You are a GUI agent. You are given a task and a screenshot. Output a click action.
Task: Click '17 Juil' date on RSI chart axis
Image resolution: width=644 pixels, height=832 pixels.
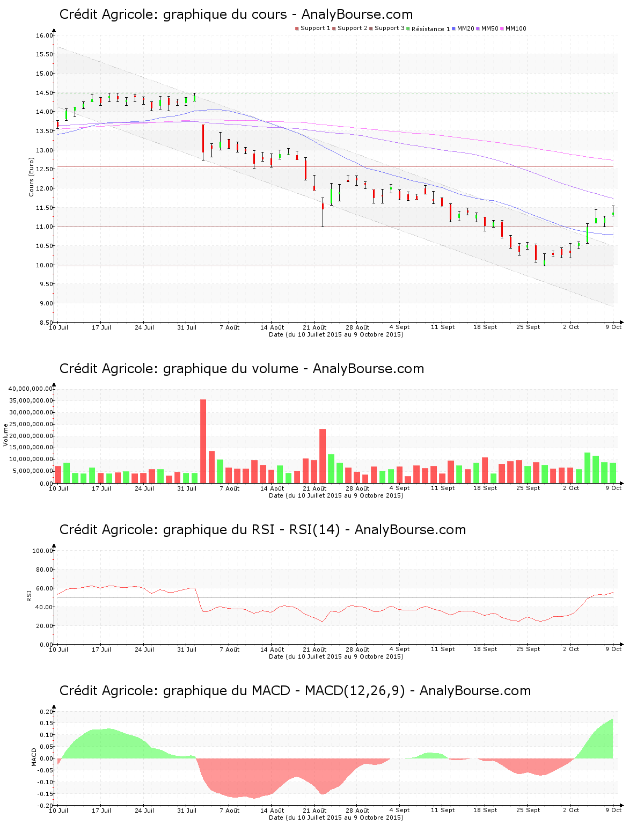pos(101,649)
